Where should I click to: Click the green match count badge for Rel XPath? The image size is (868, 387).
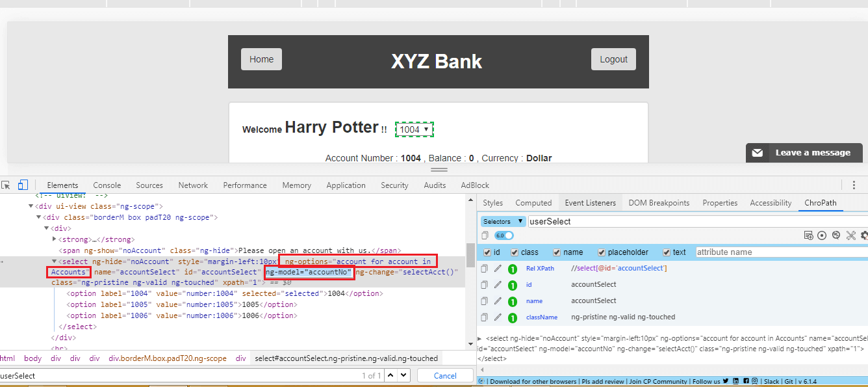(512, 269)
